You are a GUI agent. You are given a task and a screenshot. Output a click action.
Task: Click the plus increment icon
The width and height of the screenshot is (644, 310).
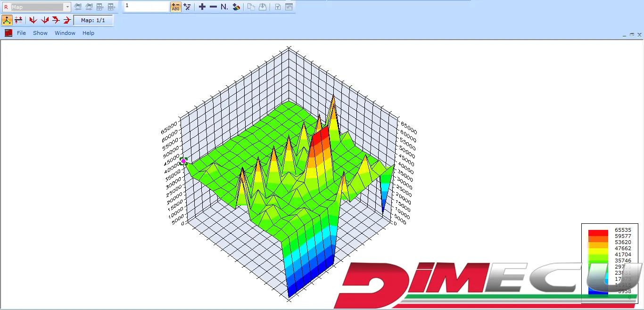(x=202, y=7)
